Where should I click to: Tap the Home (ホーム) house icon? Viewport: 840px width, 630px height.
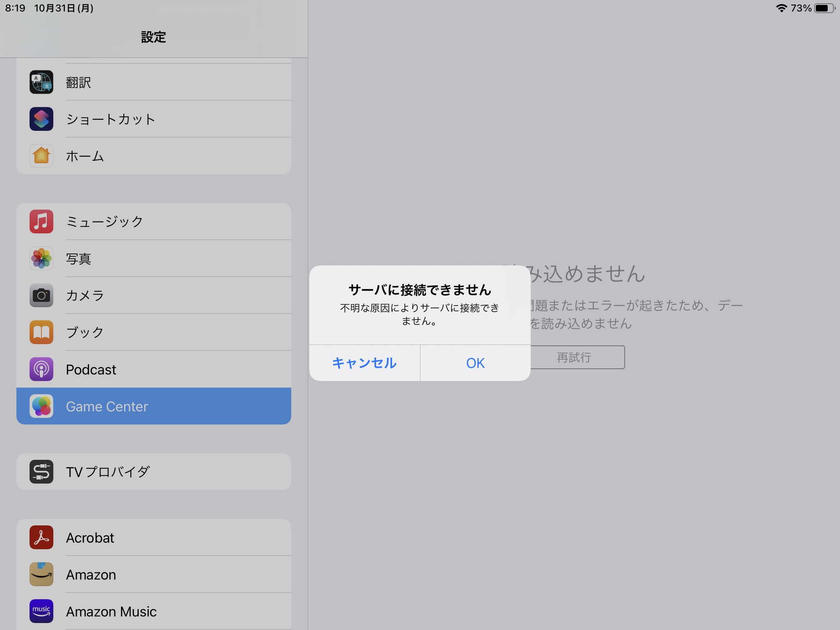pos(41,156)
